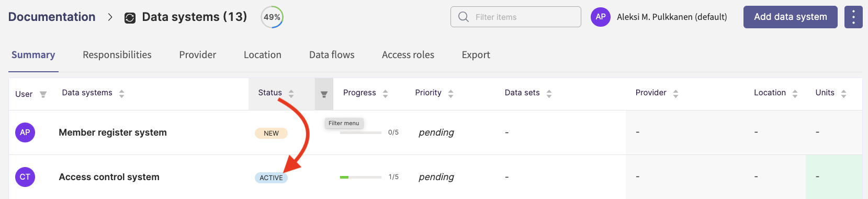Click the AP avatar on Member register row
The width and height of the screenshot is (868, 199).
tap(25, 132)
